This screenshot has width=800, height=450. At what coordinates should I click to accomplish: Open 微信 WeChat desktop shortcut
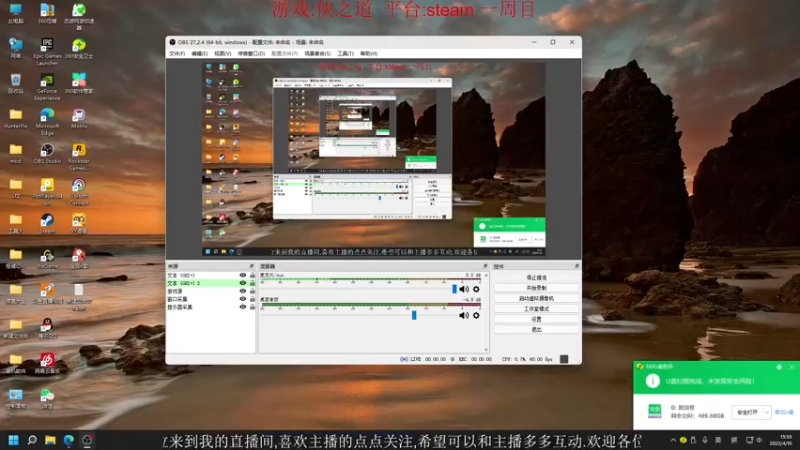tap(47, 398)
